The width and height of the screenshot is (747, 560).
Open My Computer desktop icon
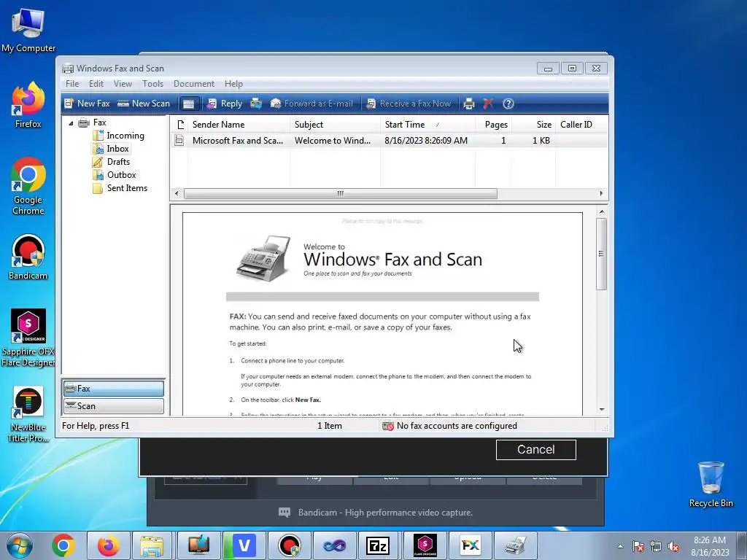pyautogui.click(x=28, y=30)
